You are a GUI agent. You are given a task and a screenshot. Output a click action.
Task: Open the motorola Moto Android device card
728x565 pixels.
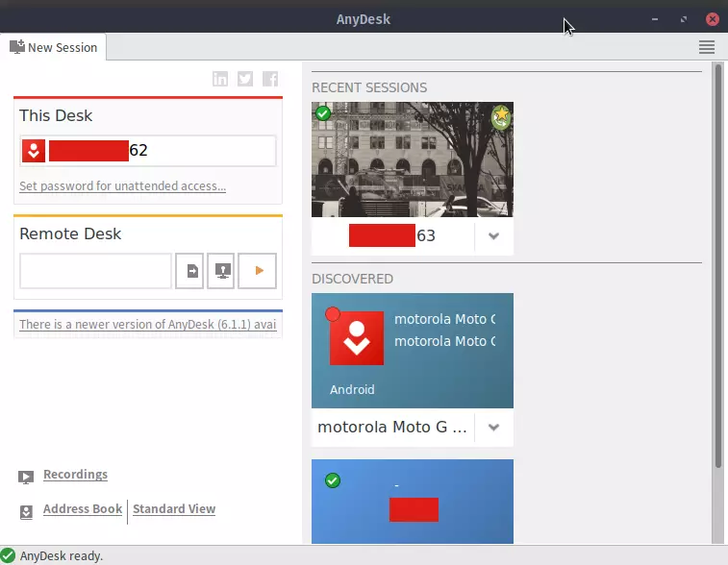point(413,351)
